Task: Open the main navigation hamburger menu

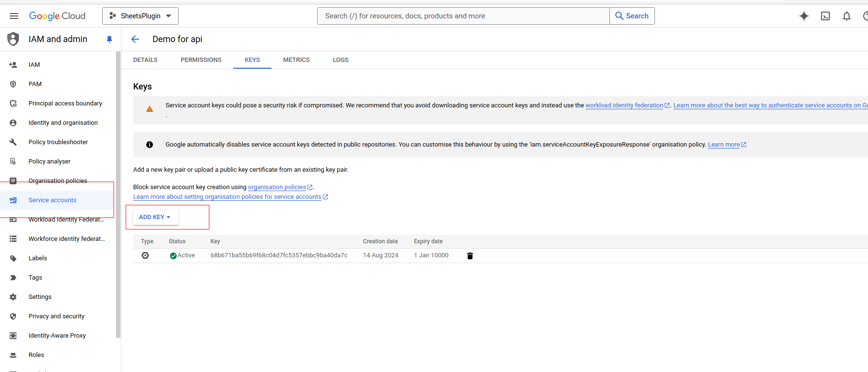Action: (14, 16)
